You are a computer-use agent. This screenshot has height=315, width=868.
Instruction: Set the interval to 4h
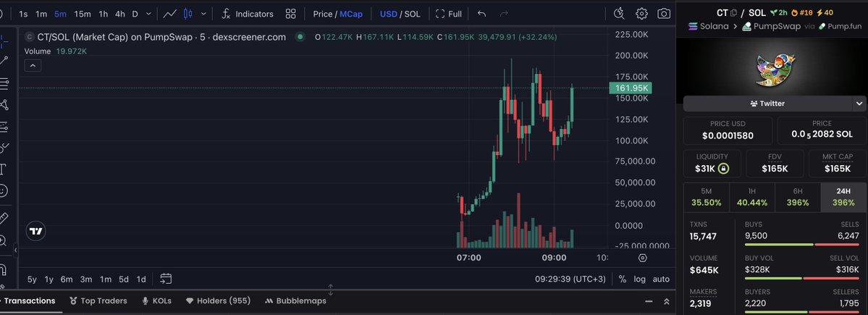120,14
